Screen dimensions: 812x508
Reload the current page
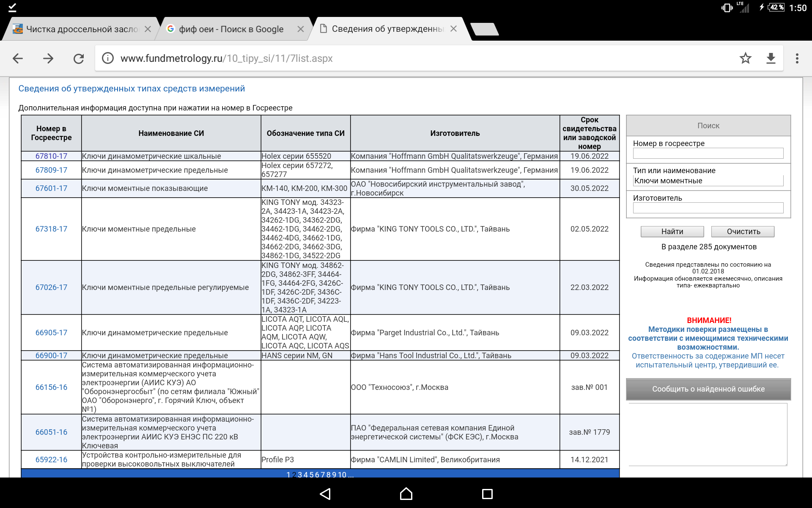[x=79, y=58]
